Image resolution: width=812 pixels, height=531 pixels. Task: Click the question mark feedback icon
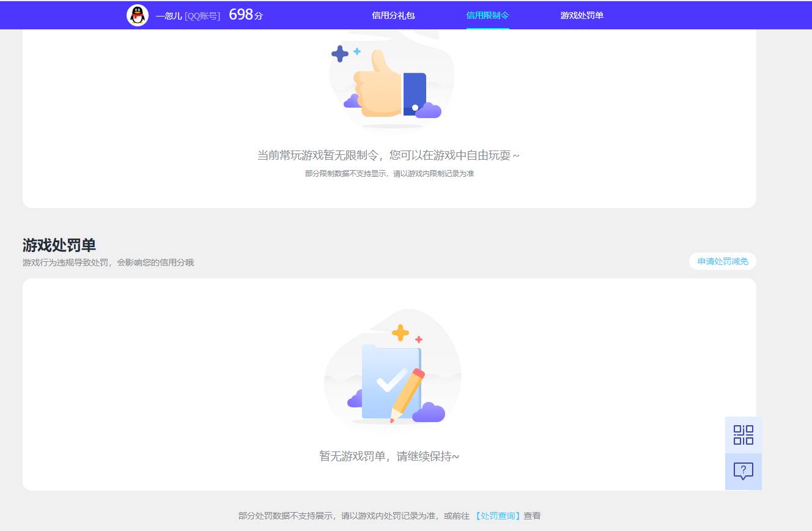743,471
